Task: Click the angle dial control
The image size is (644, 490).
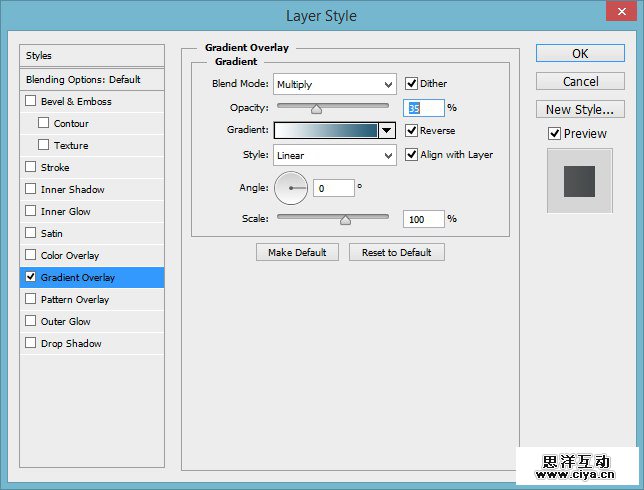Action: (291, 188)
